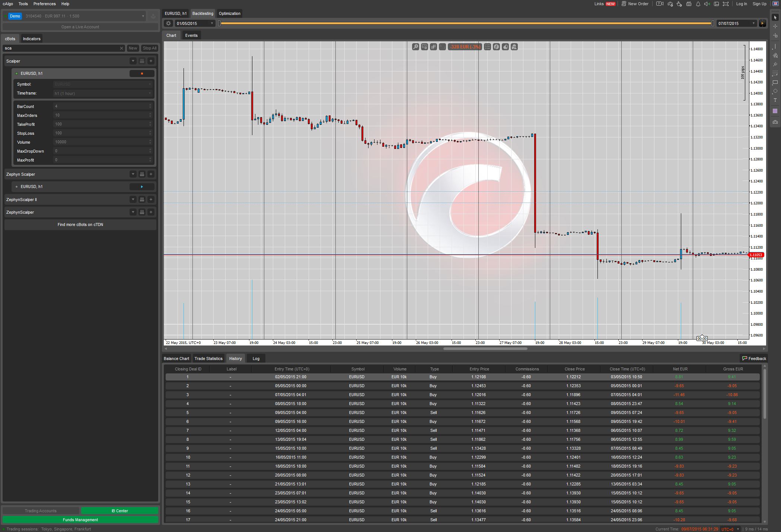Open the Balance Chart tab

tap(176, 359)
